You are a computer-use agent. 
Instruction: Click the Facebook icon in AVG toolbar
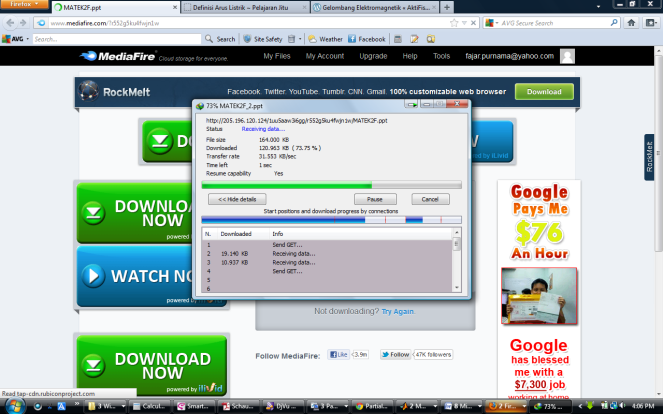pyautogui.click(x=352, y=39)
